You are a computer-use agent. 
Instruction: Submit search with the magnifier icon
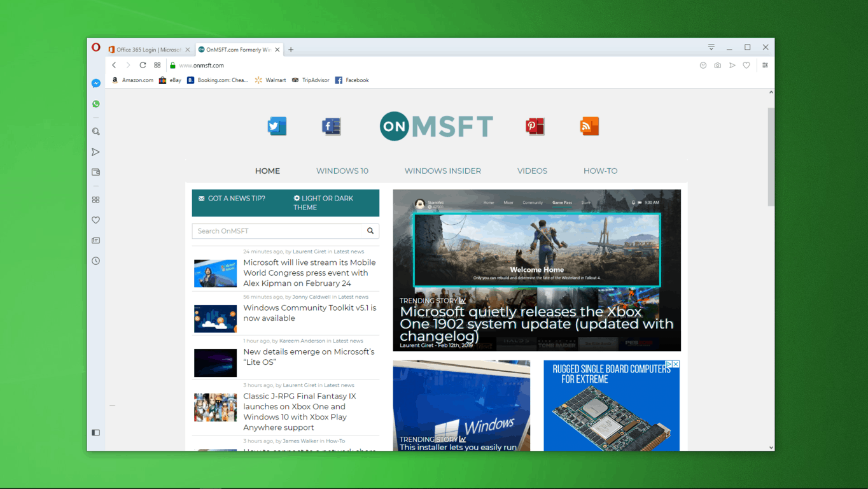370,231
